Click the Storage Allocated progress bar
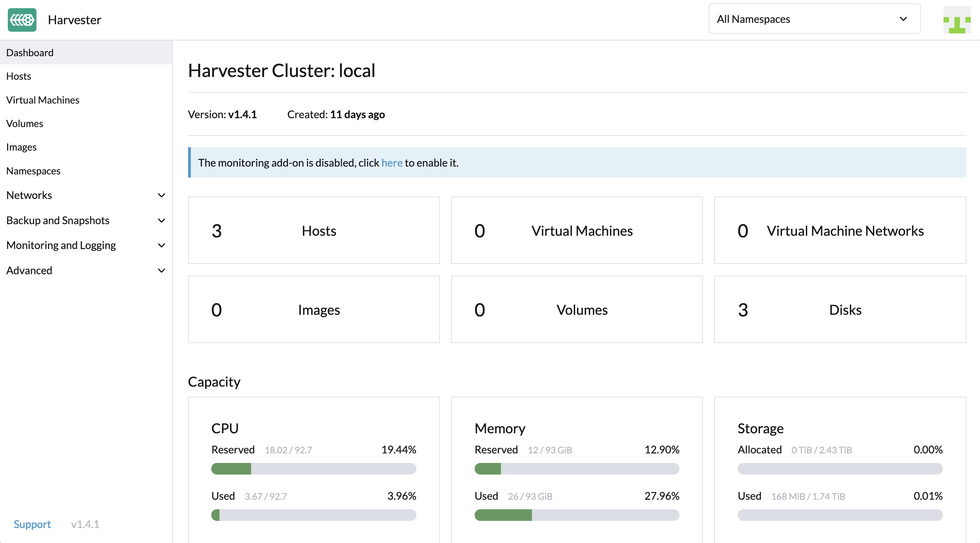This screenshot has width=980, height=543. coord(840,469)
